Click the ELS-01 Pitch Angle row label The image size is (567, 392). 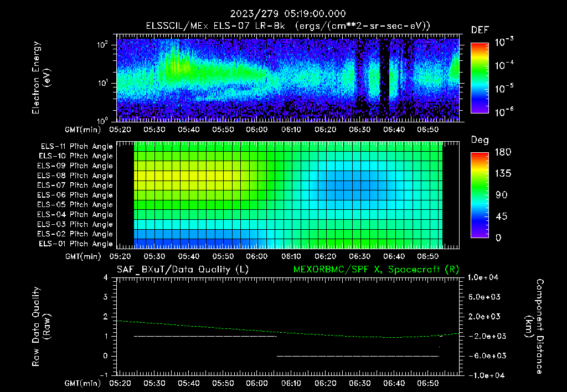point(76,244)
